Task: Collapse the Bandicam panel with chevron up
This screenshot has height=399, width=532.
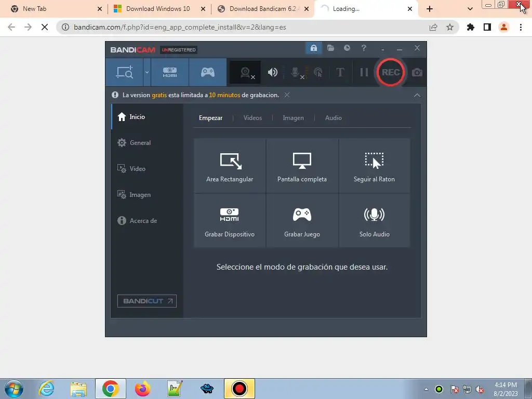Action: (x=417, y=96)
